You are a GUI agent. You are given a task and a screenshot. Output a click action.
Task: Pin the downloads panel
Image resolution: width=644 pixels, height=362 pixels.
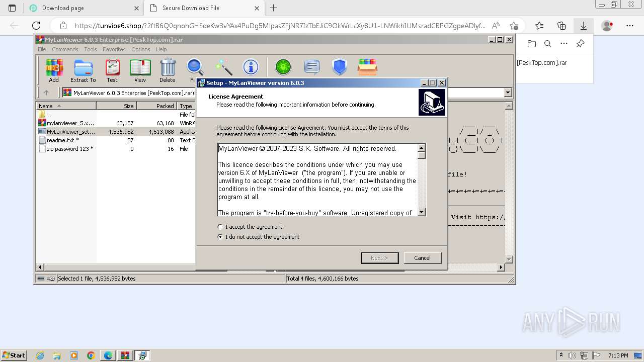coord(580,44)
